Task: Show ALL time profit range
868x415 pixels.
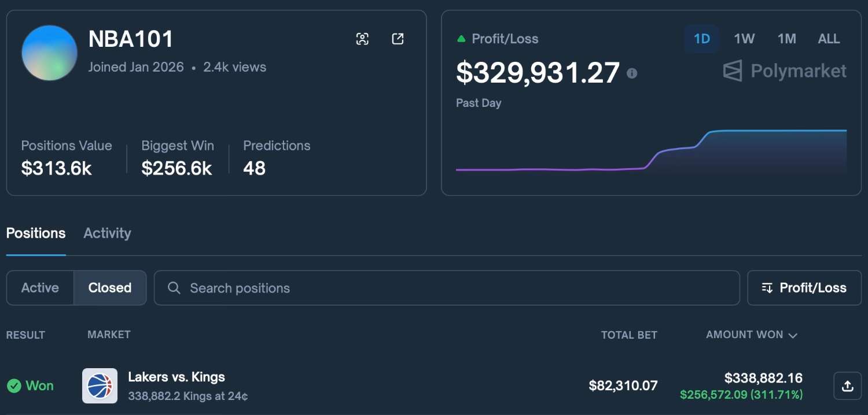Action: click(829, 39)
